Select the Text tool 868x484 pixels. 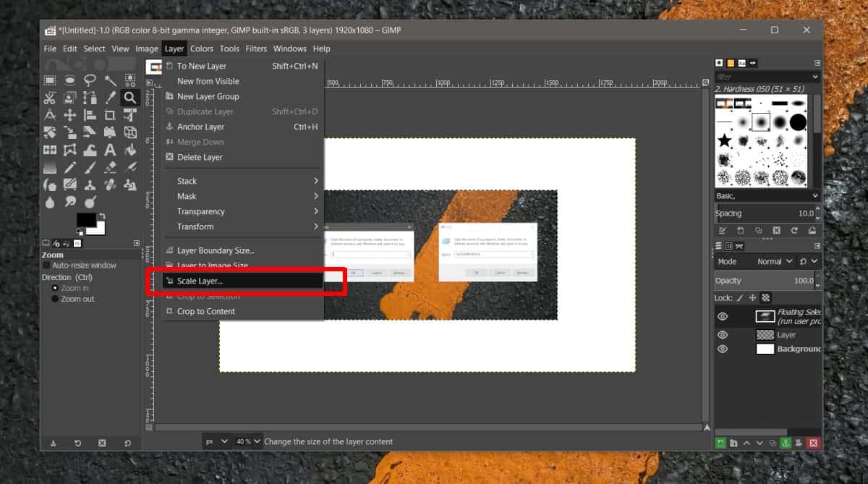point(110,150)
